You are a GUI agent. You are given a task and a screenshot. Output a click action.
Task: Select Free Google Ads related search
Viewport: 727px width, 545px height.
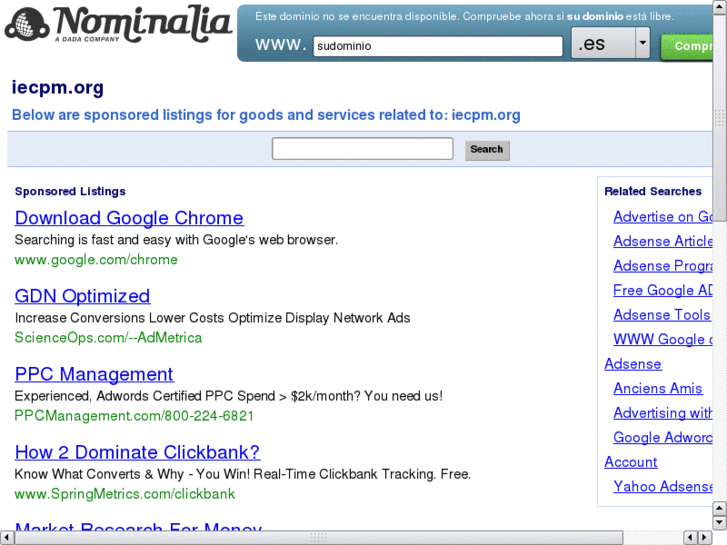pos(663,290)
